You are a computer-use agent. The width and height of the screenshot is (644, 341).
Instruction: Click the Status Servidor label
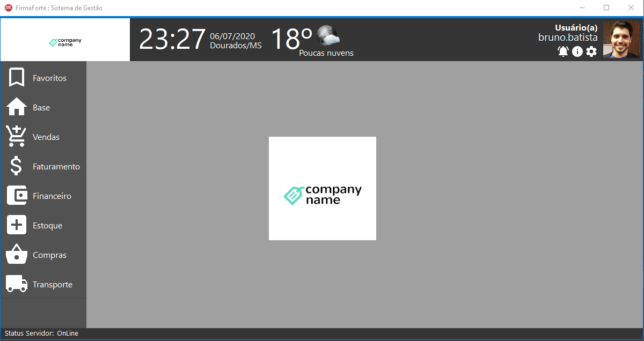pos(29,333)
